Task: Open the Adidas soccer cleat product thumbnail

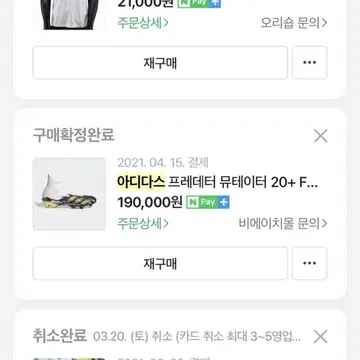Action: (x=69, y=194)
